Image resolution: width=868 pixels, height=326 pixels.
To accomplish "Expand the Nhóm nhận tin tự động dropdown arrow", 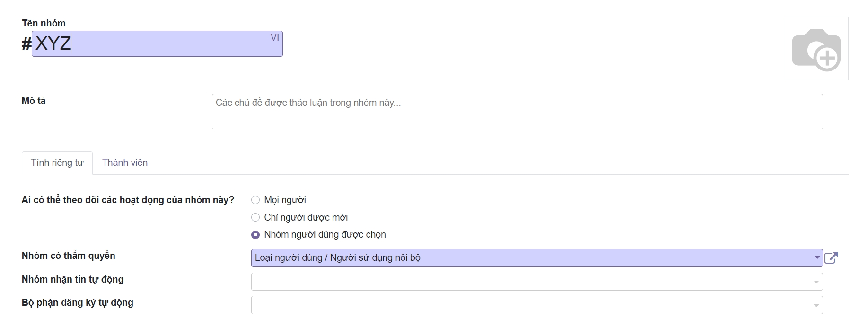I will [x=816, y=282].
